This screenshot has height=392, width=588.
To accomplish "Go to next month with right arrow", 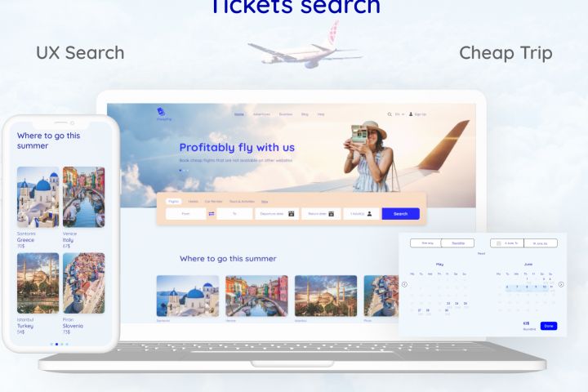I will coord(561,284).
